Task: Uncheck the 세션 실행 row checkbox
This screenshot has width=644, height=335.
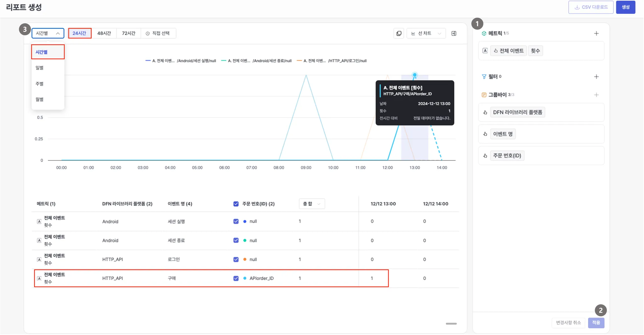Action: (x=236, y=222)
